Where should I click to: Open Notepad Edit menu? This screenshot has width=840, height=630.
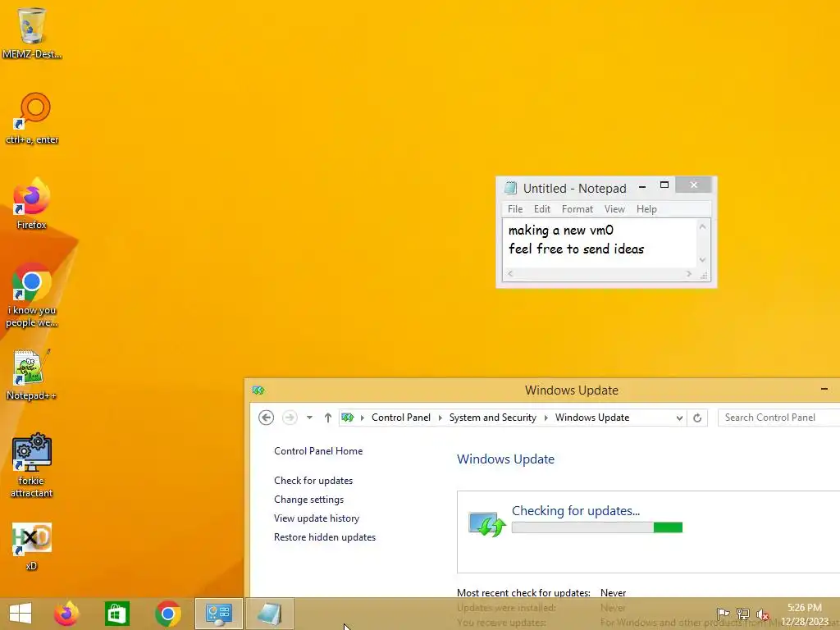[x=541, y=209]
